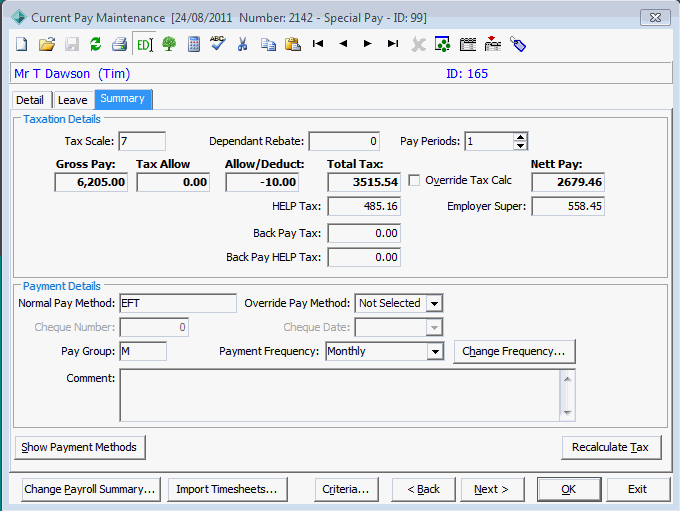
Task: Print with the printer icon
Action: coord(120,44)
